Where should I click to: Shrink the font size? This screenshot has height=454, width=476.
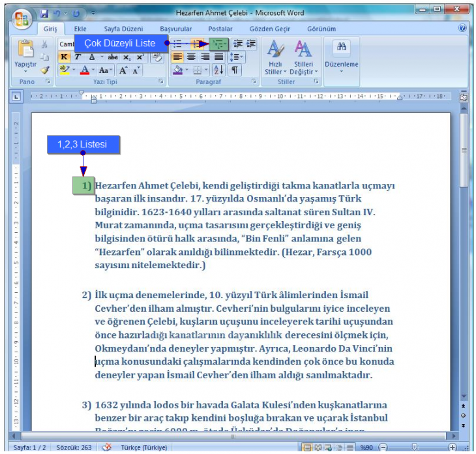[136, 70]
